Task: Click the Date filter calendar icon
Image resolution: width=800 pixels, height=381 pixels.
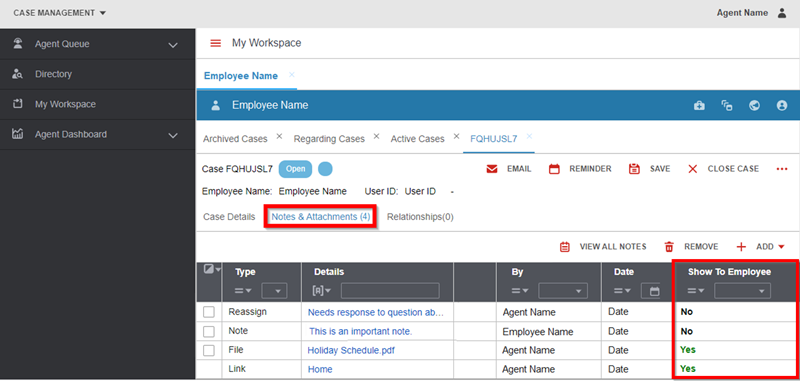Action: [x=654, y=291]
